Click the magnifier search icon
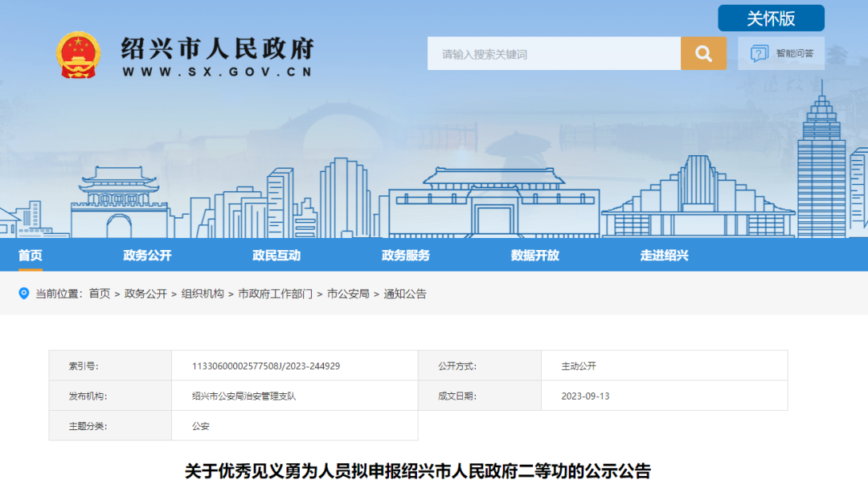 pos(702,53)
